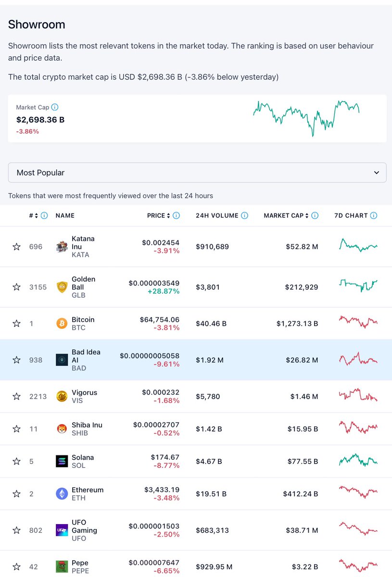
Task: Click the Shiba Inu token logo
Action: (x=62, y=428)
